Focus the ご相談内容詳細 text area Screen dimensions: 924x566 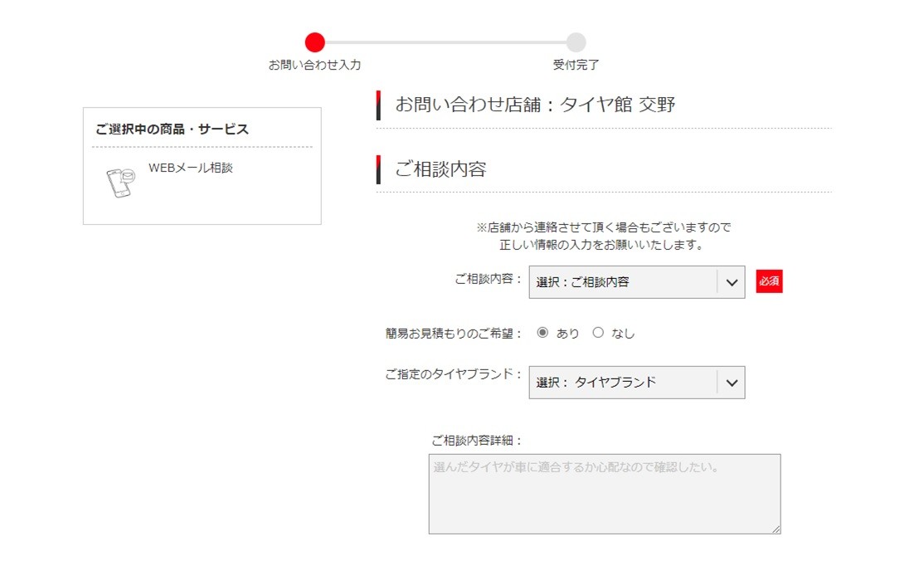[x=604, y=494]
